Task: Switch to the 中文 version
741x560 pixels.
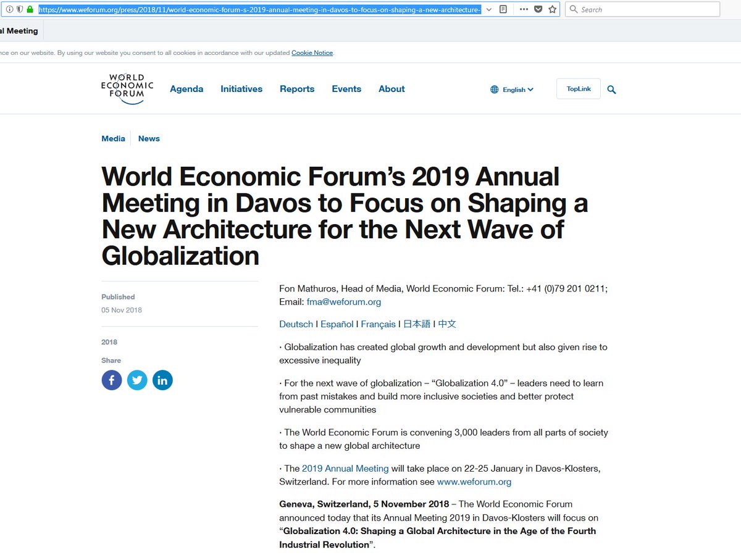Action: pyautogui.click(x=447, y=324)
